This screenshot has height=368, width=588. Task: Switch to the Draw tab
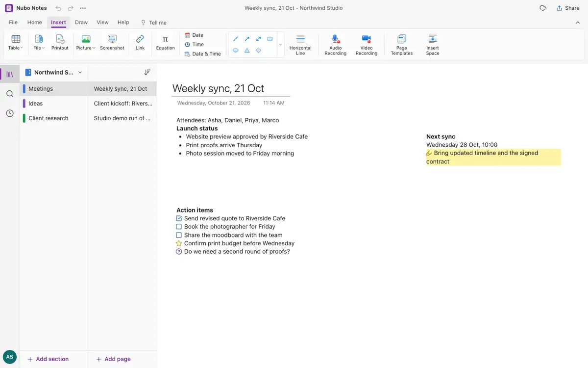(x=81, y=23)
